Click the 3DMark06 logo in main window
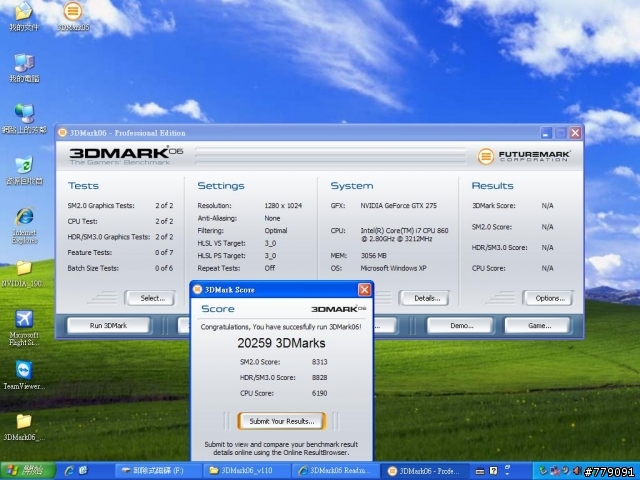Image resolution: width=640 pixels, height=480 pixels. [x=126, y=156]
